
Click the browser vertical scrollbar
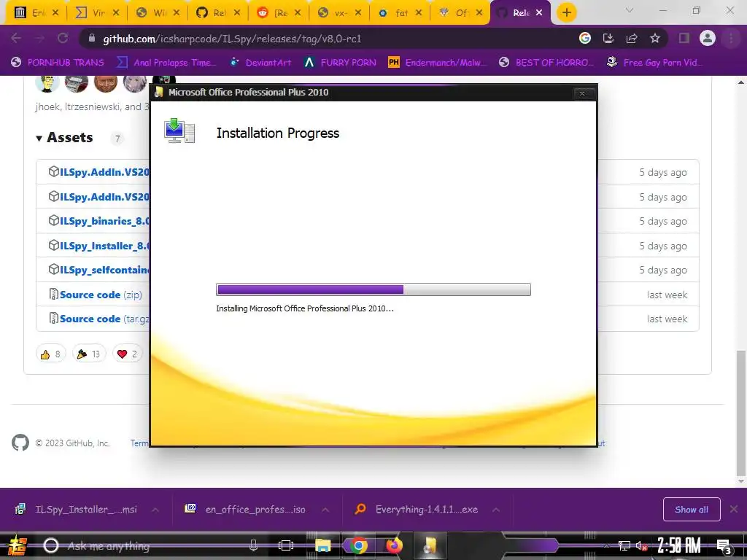pyautogui.click(x=741, y=413)
